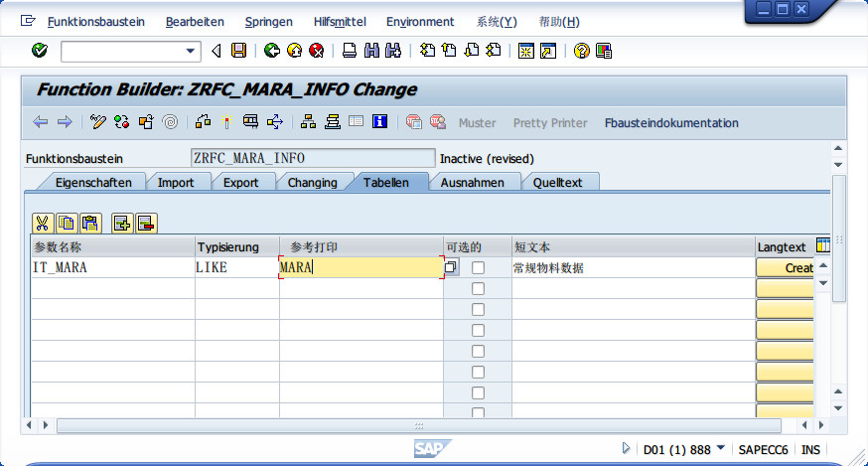Tick the optional checkbox in fourth table row
The width and height of the screenshot is (868, 466).
[x=478, y=330]
